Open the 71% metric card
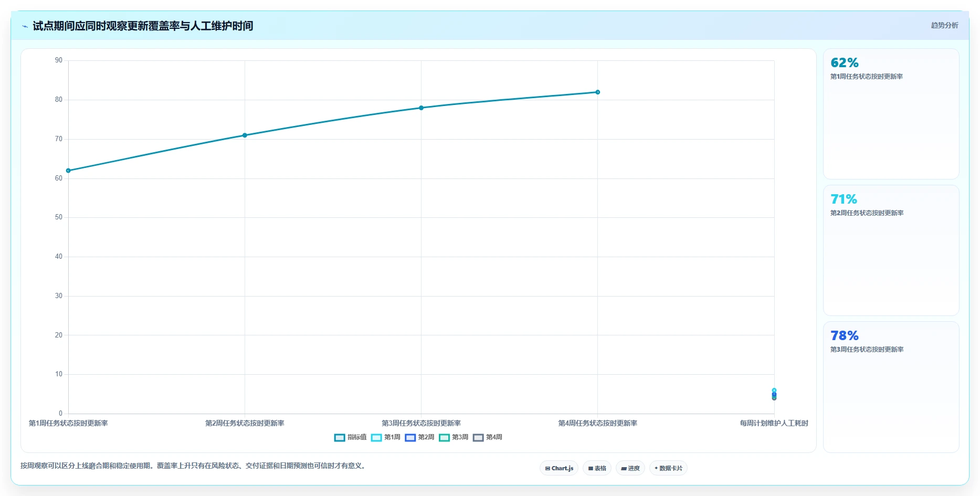 (x=891, y=250)
